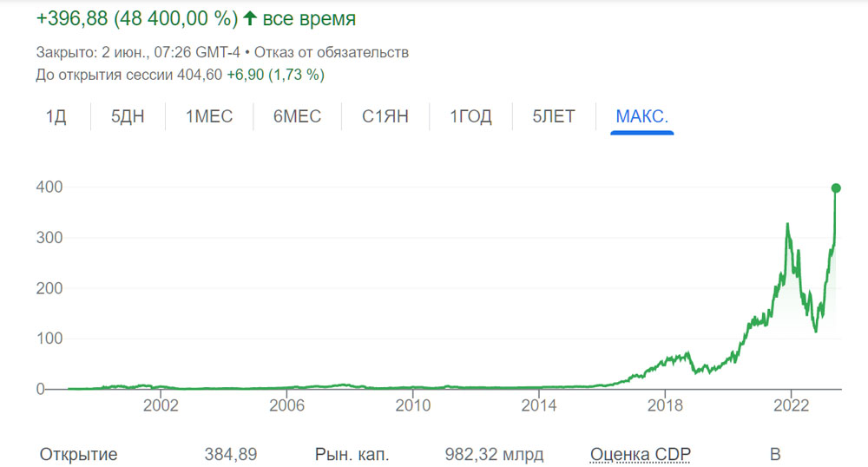The height and width of the screenshot is (467, 868).
Task: Click the pre-market price 404,60
Action: pos(197,75)
